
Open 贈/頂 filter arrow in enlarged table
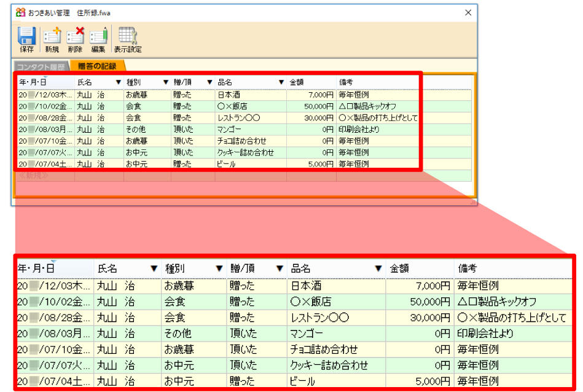(280, 268)
